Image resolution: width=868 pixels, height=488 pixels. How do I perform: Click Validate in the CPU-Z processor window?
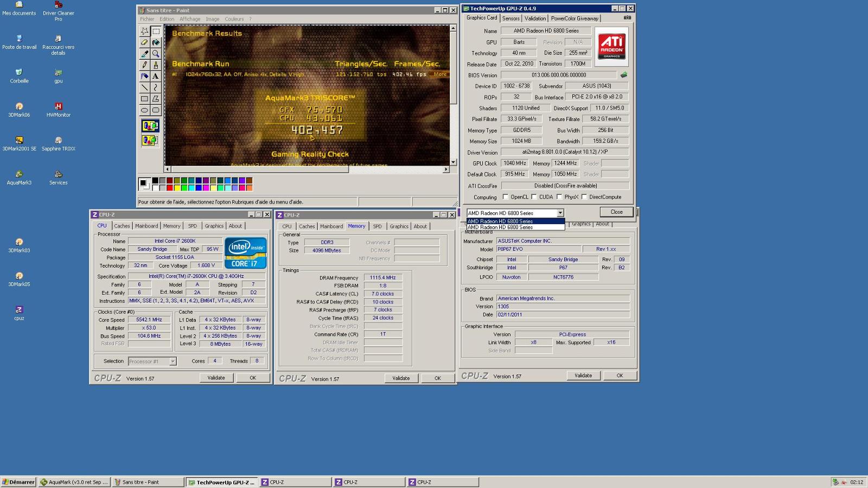click(x=216, y=378)
